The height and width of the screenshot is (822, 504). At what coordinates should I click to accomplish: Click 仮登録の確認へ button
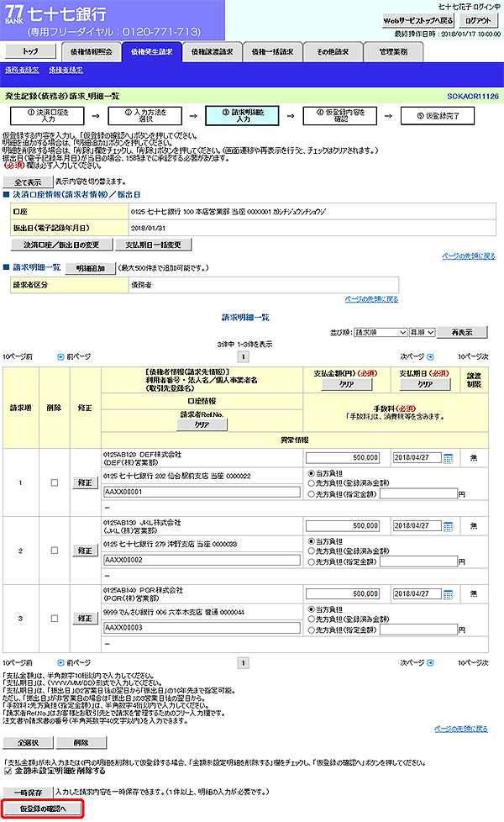(x=43, y=809)
